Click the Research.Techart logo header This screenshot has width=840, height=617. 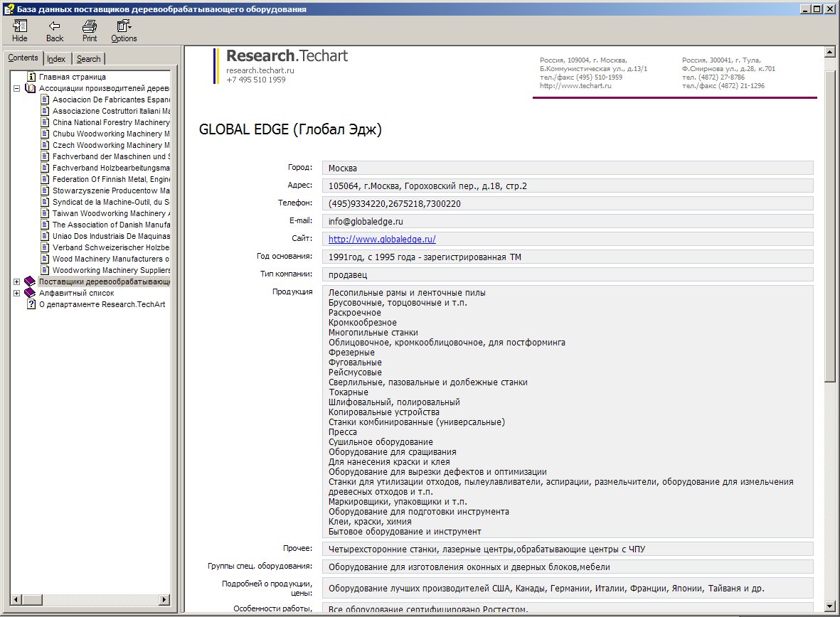point(287,55)
